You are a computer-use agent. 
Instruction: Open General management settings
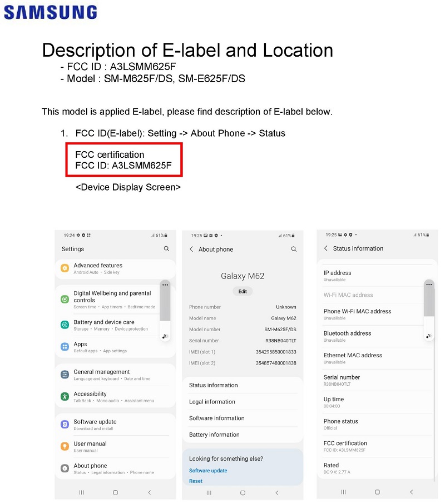click(x=115, y=375)
